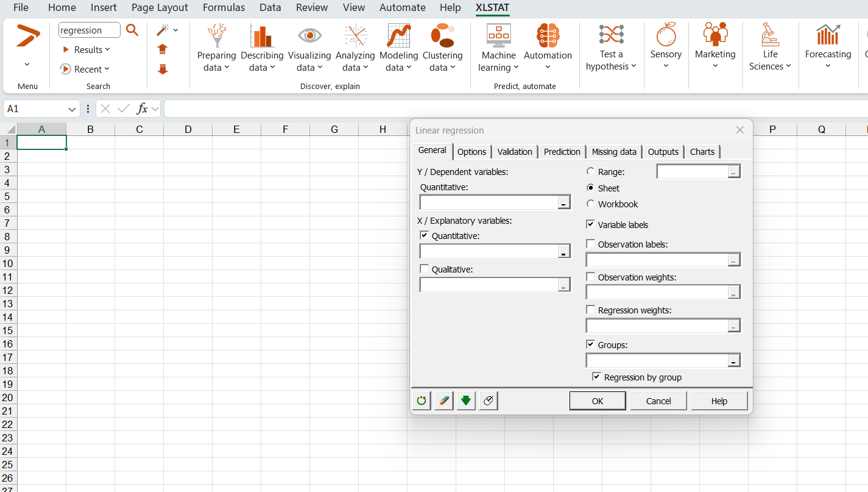Select the Workbook radio button
The width and height of the screenshot is (868, 492).
tap(590, 204)
